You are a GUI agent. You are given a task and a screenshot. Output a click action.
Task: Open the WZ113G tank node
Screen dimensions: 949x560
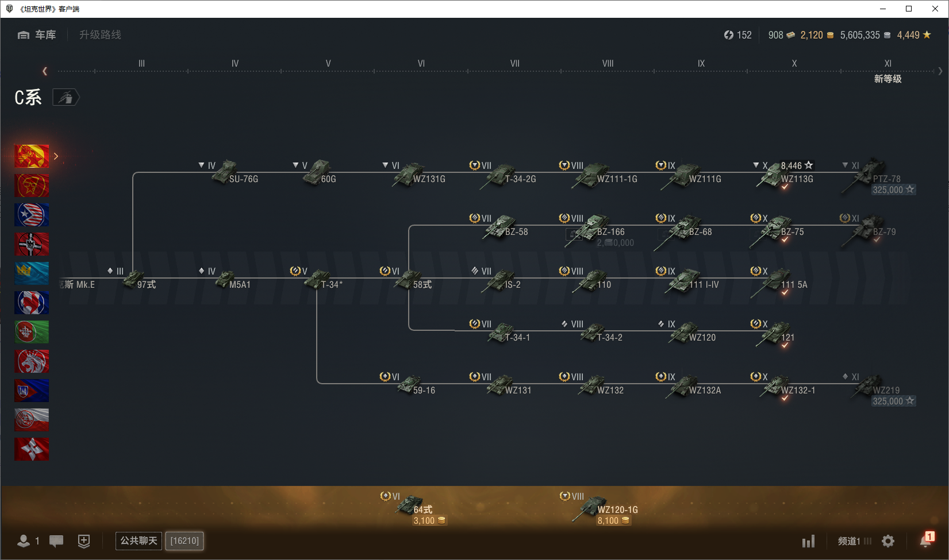(x=785, y=175)
